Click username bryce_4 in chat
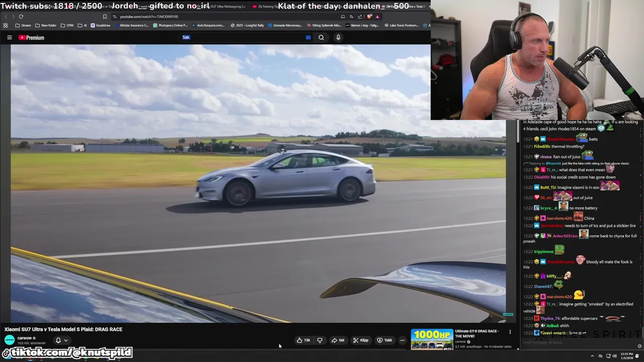Image resolution: width=644 pixels, height=362 pixels. [x=548, y=208]
